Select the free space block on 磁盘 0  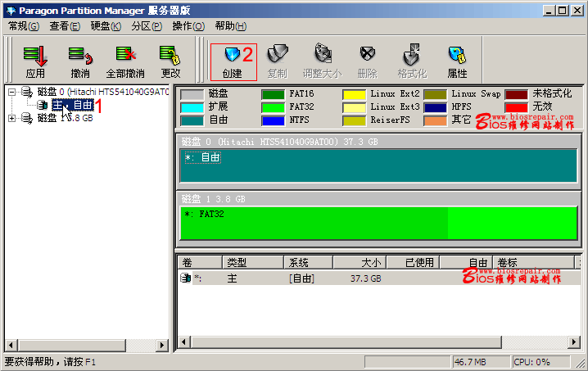tap(378, 165)
